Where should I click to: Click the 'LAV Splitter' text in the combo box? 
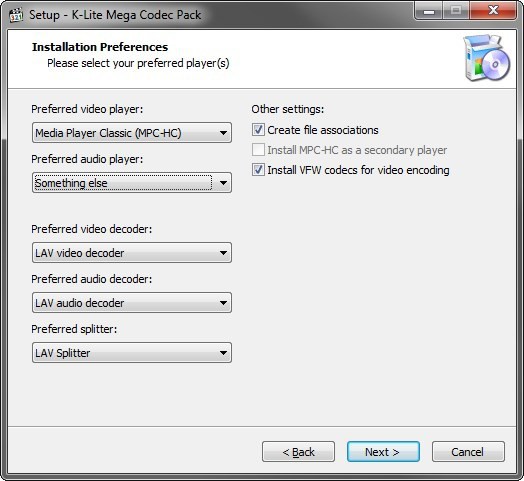(x=63, y=353)
